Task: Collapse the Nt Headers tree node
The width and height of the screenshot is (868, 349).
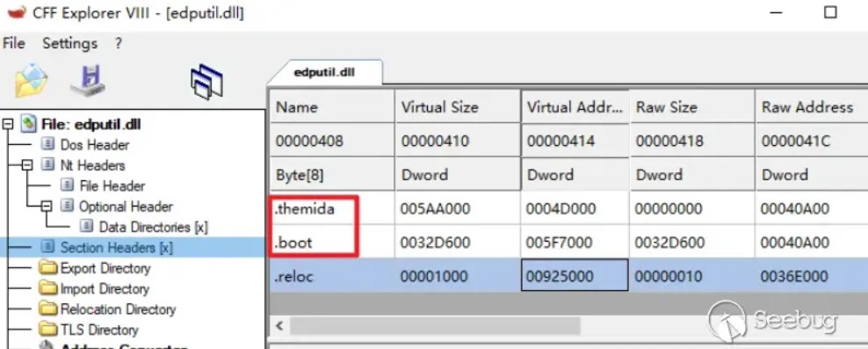Action: [x=27, y=165]
